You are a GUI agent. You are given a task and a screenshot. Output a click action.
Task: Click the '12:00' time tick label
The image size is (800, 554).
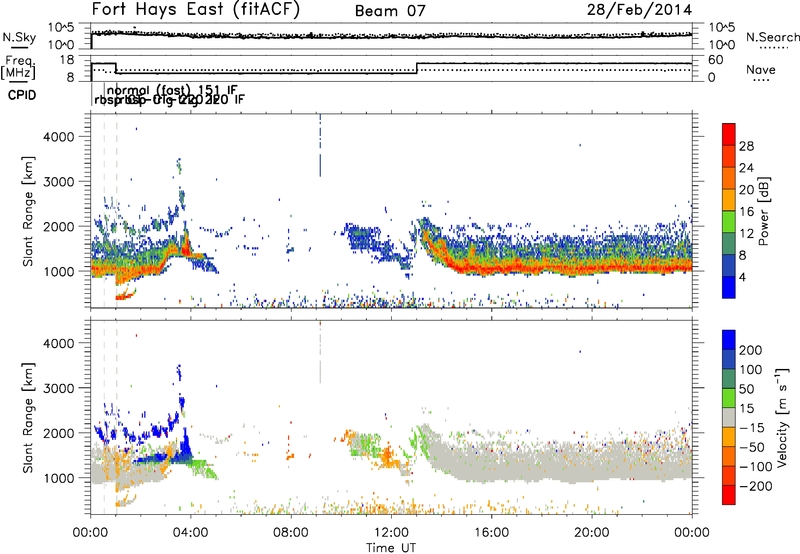[x=391, y=532]
